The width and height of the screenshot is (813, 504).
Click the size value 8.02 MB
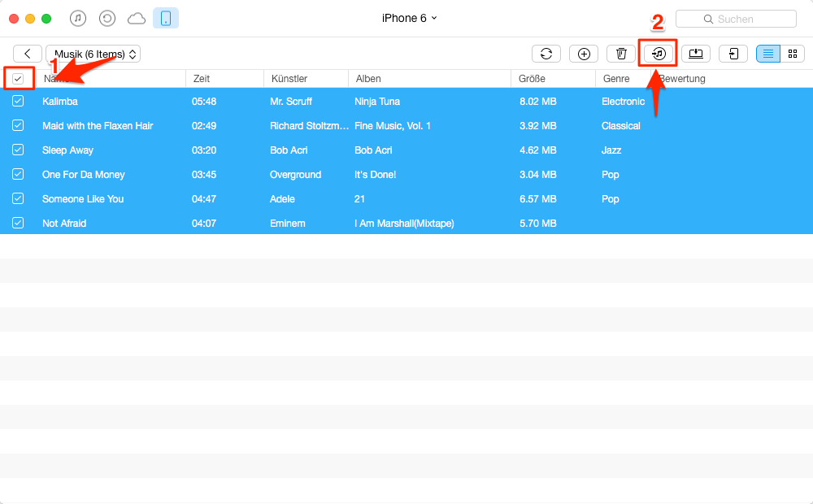(537, 101)
